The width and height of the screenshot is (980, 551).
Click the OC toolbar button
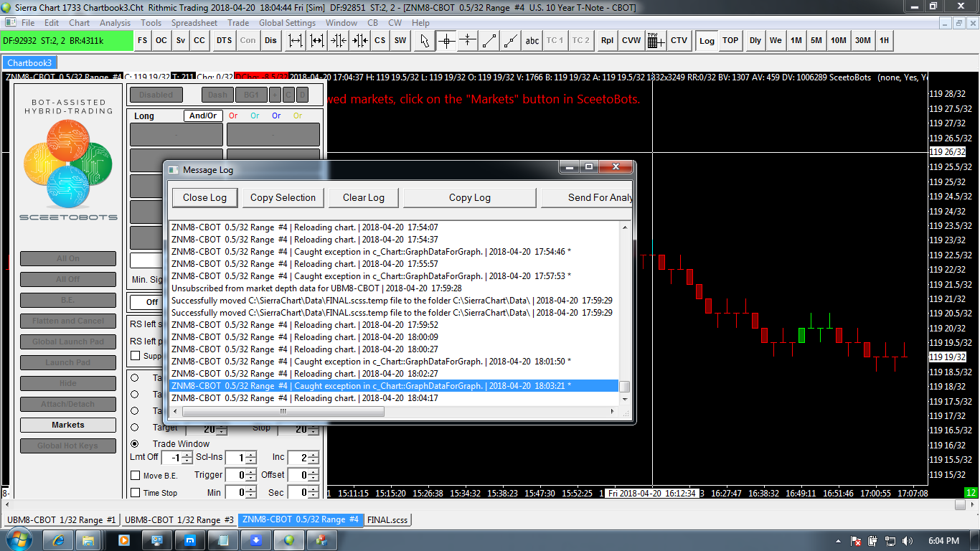coord(161,41)
